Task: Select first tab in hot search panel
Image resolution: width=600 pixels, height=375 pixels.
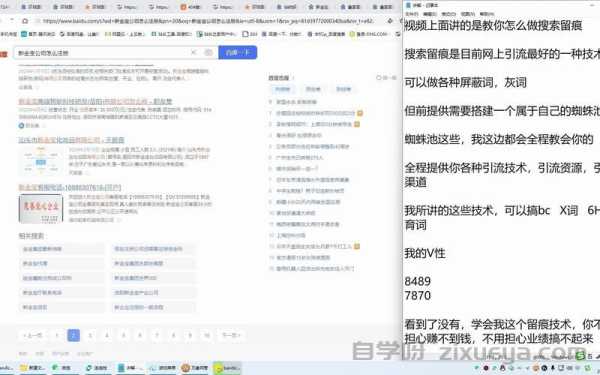Action: [x=283, y=89]
